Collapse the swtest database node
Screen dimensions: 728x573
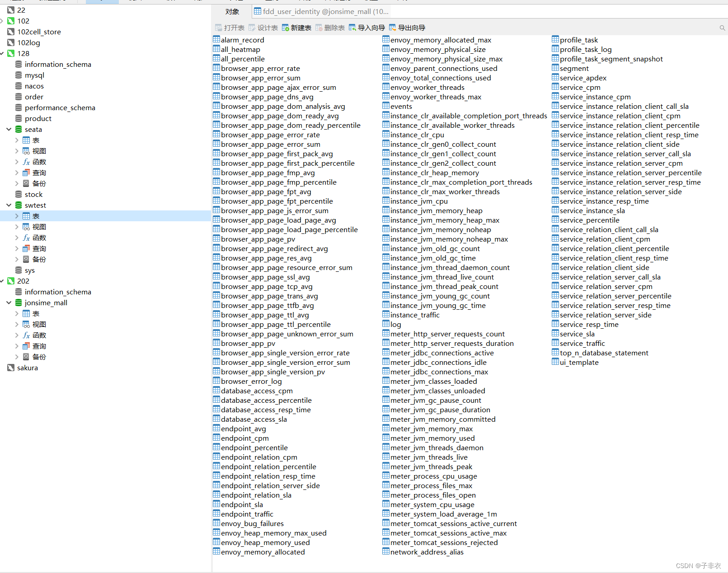coord(9,205)
